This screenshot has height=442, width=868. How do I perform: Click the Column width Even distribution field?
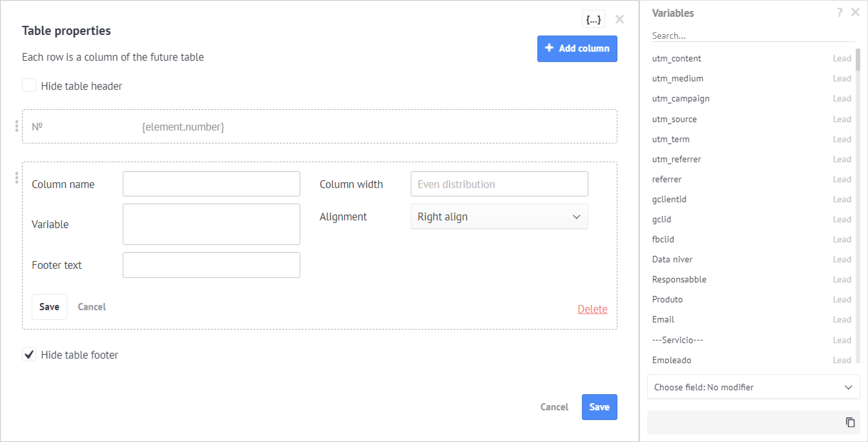tap(499, 184)
